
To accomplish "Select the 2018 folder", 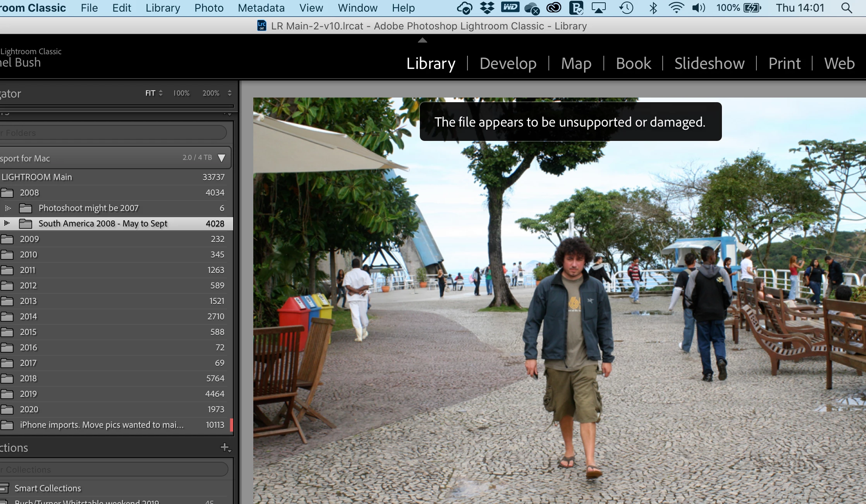I will tap(28, 378).
